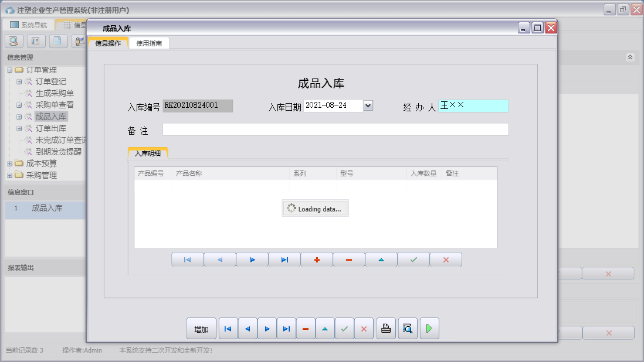Click the blue next-record arrow in the detail grid
Viewport: 644px width, 362px height.
pos(252,258)
